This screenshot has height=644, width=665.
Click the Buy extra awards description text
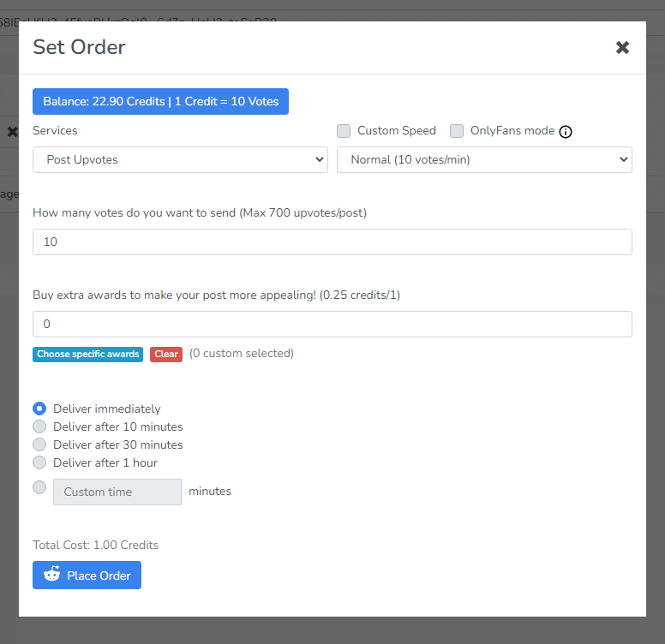[216, 295]
